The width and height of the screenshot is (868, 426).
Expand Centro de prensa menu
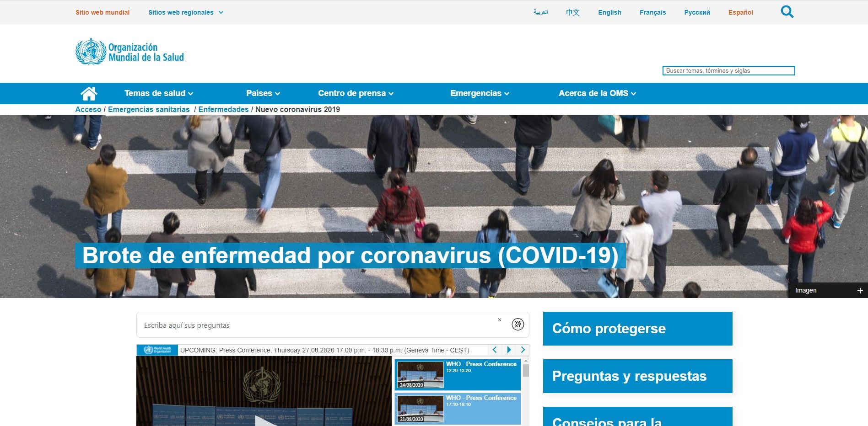(x=356, y=93)
